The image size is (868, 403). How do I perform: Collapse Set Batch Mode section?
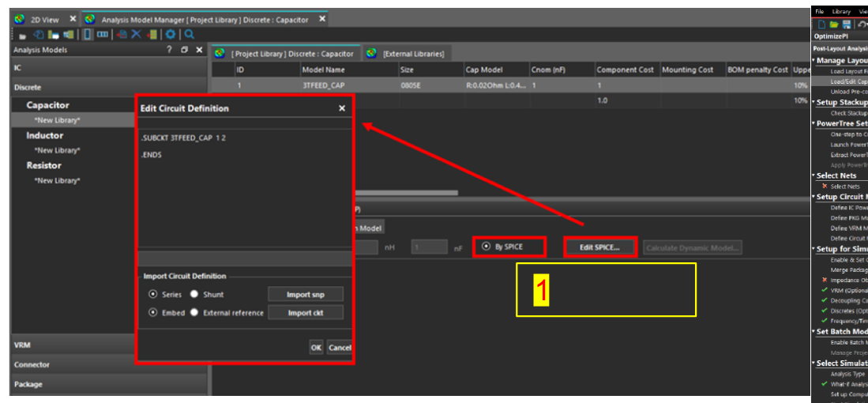tap(814, 332)
